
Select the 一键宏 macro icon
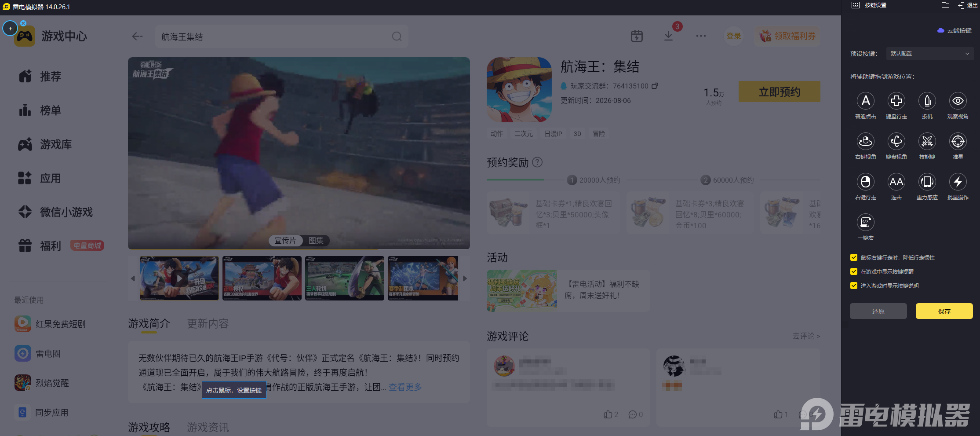tap(865, 222)
